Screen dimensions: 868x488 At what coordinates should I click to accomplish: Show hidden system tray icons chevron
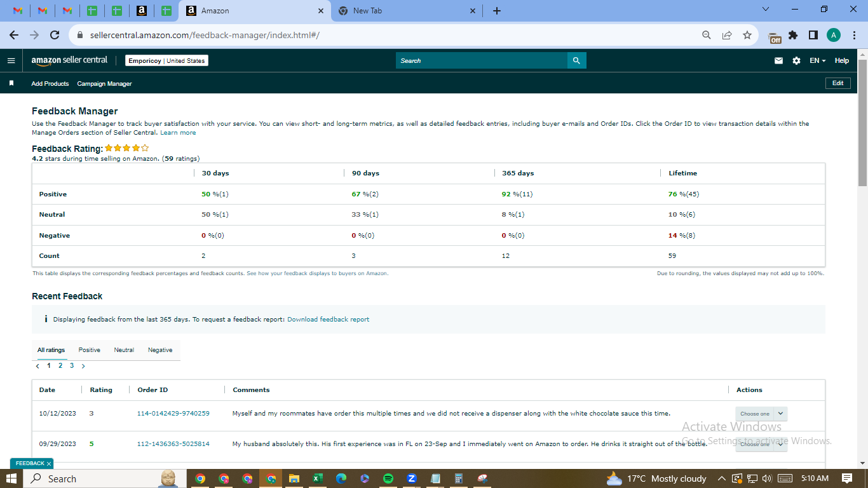pyautogui.click(x=721, y=478)
